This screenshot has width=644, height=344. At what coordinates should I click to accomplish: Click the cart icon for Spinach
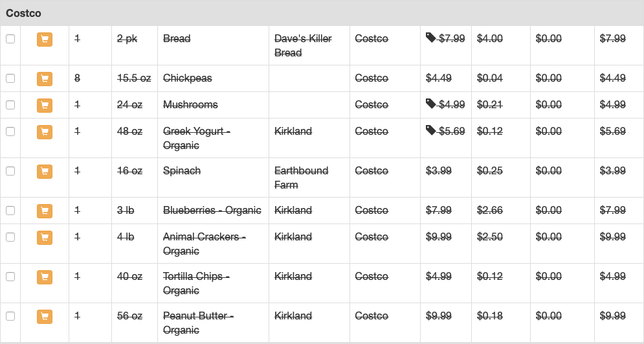(45, 172)
